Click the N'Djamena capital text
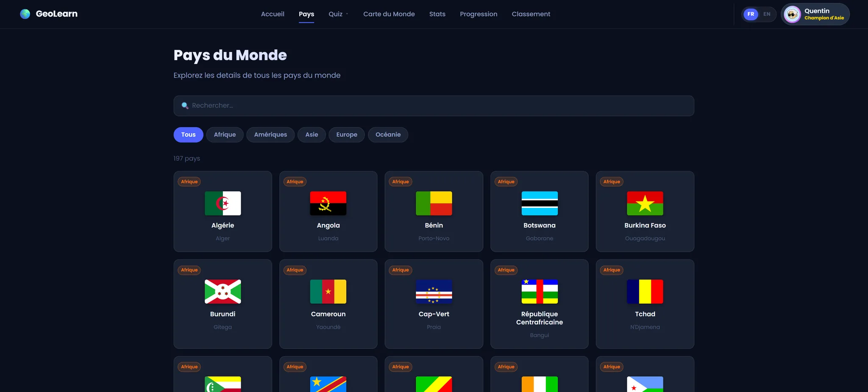Image resolution: width=868 pixels, height=392 pixels. point(645,327)
